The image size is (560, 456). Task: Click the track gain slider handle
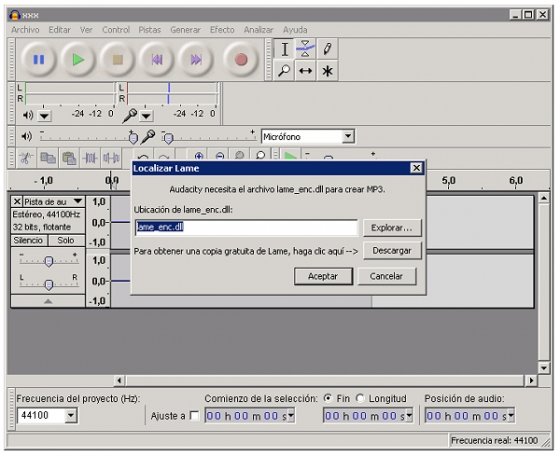coord(49,261)
